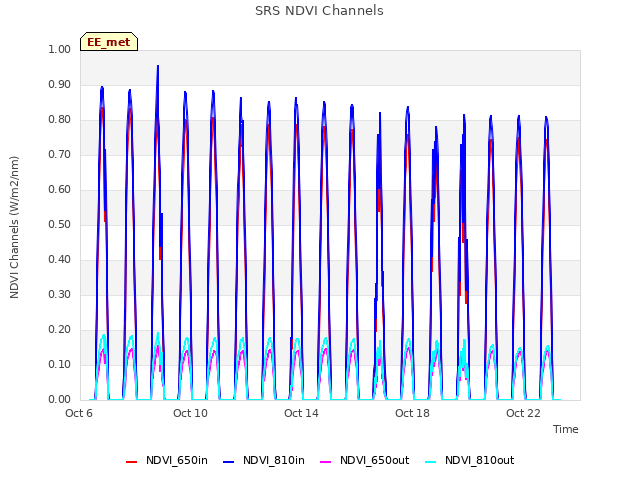Toggle the NDVI_650out legend entry

coord(364,460)
